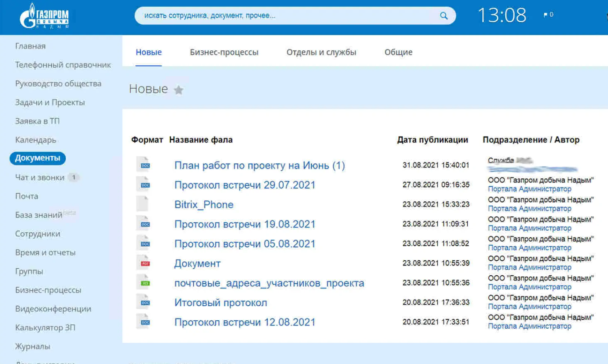The width and height of the screenshot is (608, 364).
Task: Click into the employee and document search field
Action: (287, 16)
